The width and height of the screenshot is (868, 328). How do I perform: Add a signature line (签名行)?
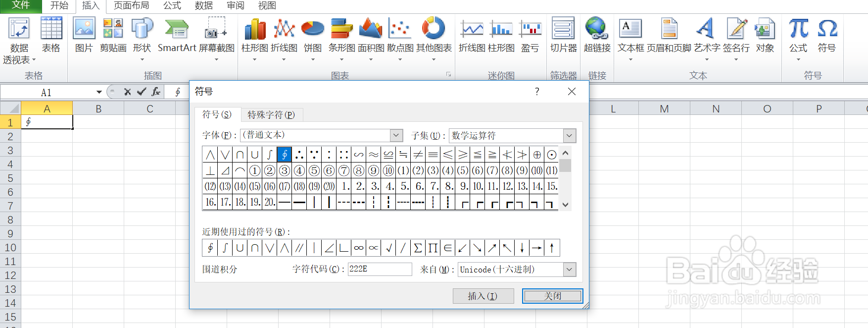click(736, 40)
